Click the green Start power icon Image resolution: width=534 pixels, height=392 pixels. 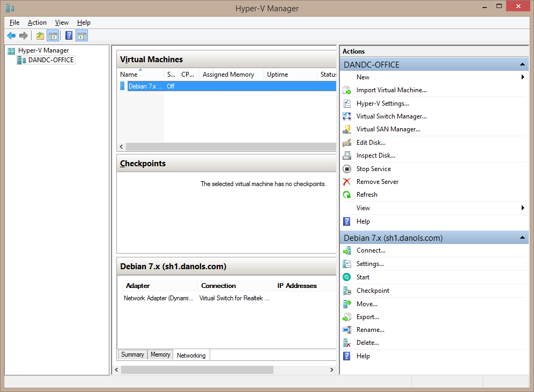347,277
